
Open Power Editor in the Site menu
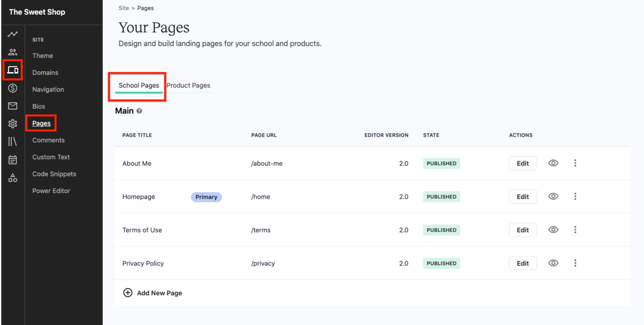51,191
